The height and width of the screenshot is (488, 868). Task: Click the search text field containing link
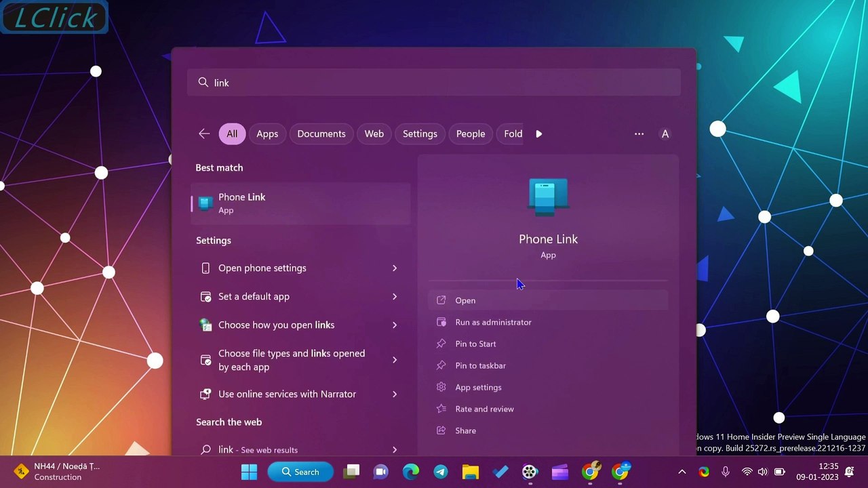coord(434,82)
